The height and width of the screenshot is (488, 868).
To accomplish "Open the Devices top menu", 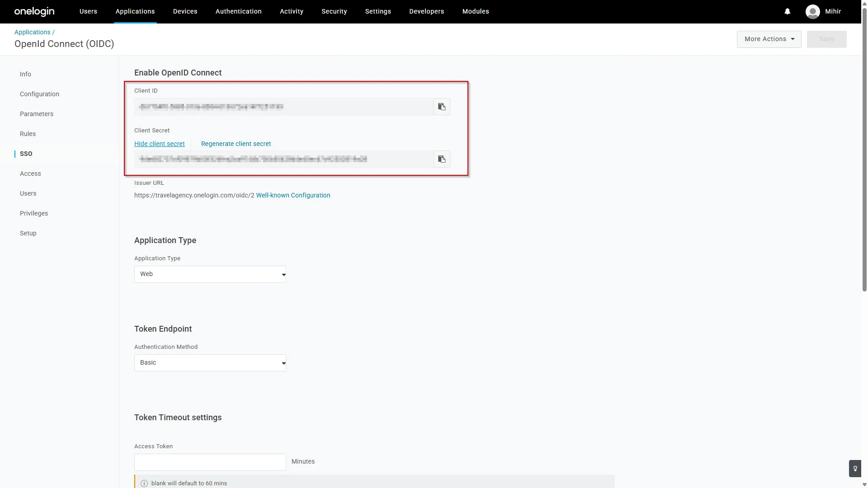I will click(x=185, y=11).
